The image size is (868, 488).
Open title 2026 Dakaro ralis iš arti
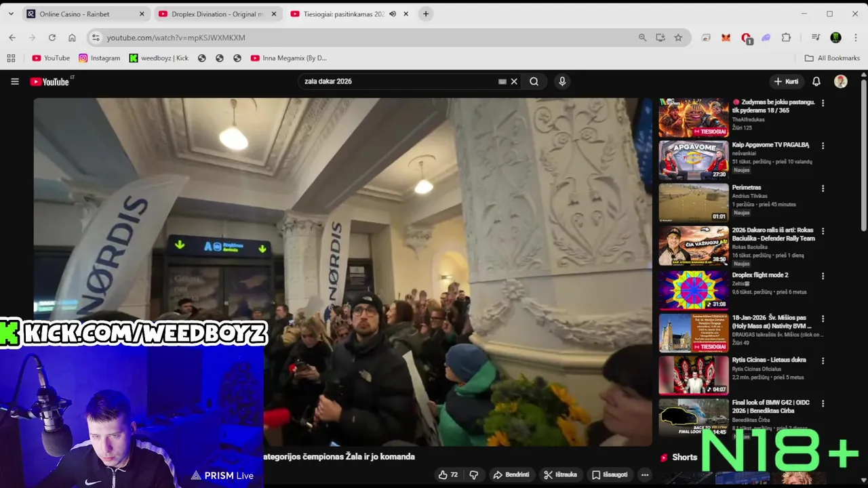(773, 234)
